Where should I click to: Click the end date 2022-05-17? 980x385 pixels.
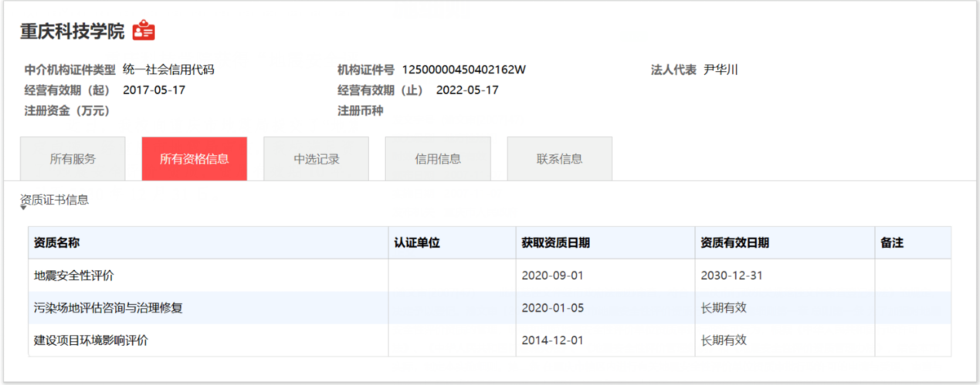(467, 89)
